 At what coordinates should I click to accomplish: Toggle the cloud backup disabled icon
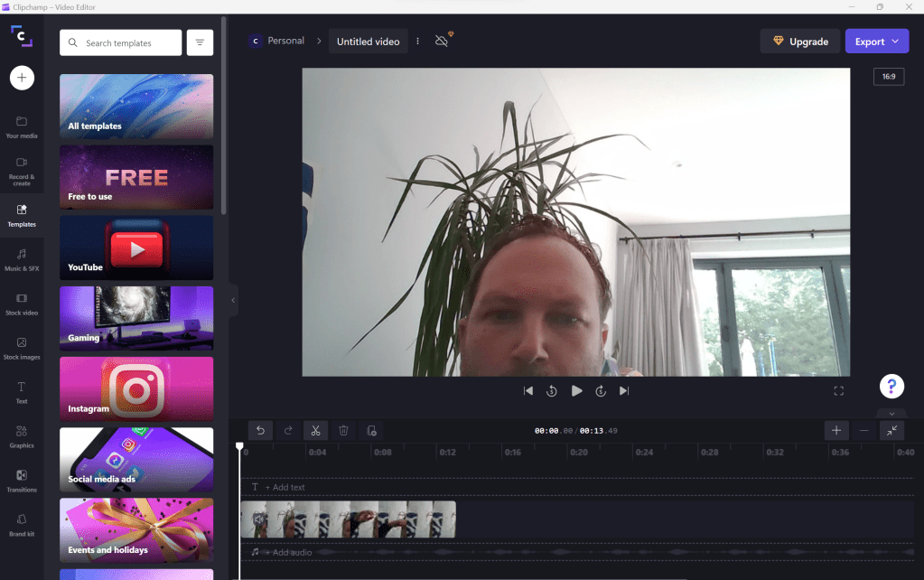442,41
